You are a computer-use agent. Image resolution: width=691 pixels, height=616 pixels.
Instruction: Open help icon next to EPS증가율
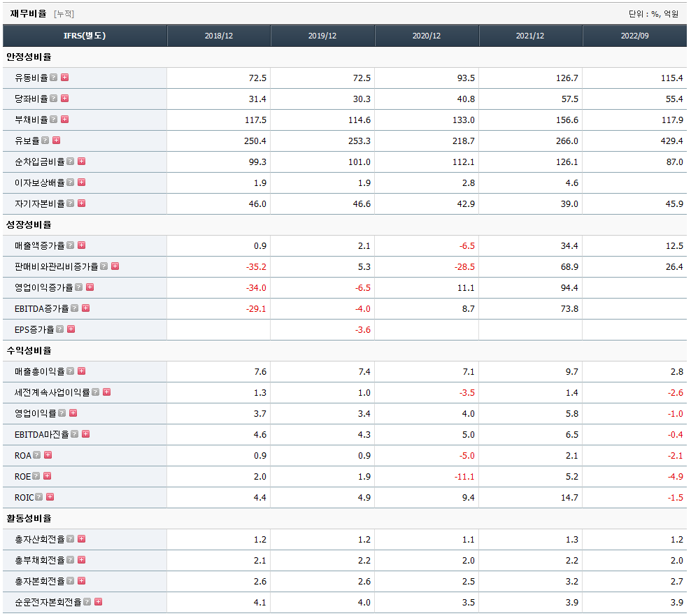pos(60,329)
